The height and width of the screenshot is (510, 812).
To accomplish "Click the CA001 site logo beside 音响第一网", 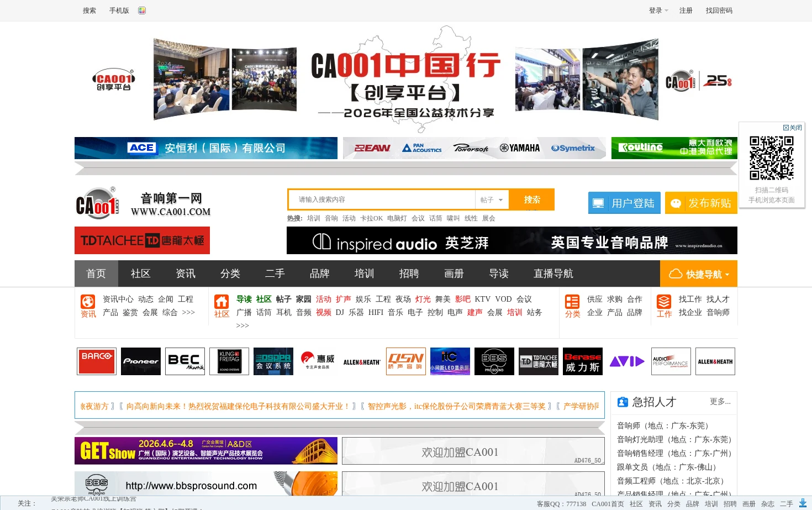I will point(97,203).
